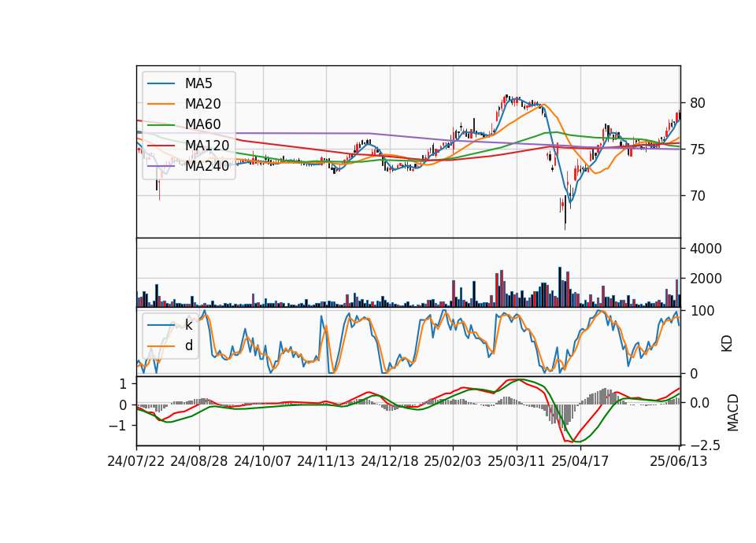Click the 24/08/28 date tick label
This screenshot has height=543, width=756.
point(199,461)
